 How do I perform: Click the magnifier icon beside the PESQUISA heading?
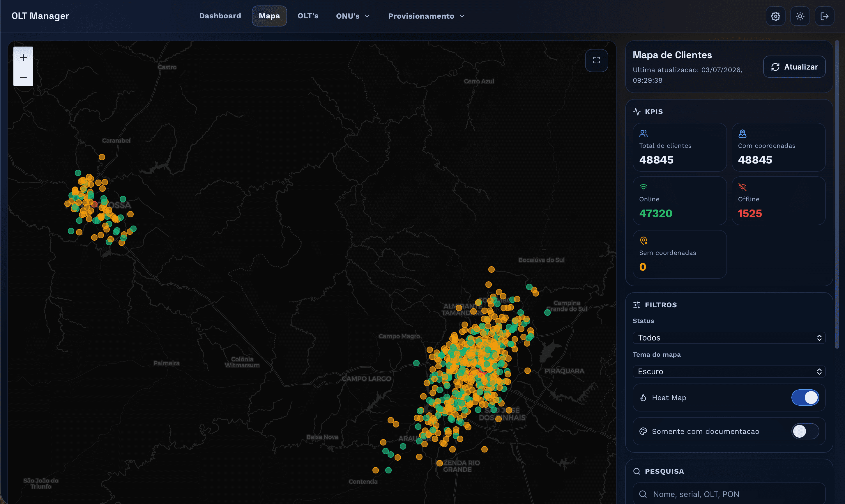pos(637,471)
